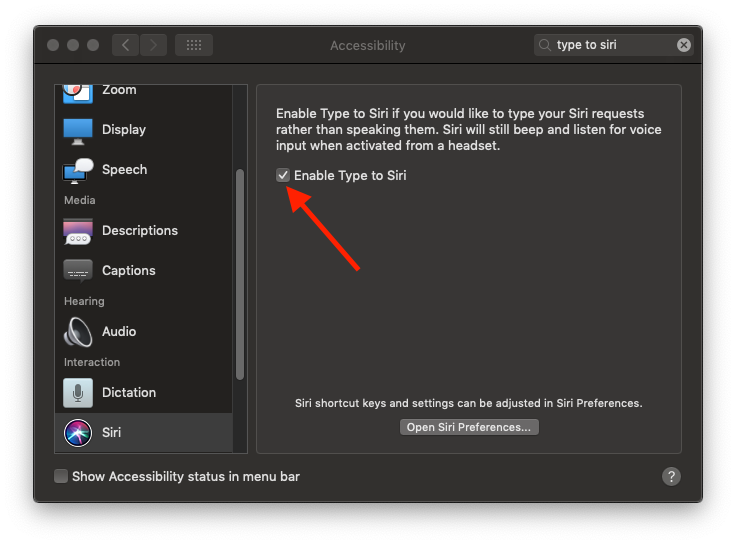The width and height of the screenshot is (736, 544).
Task: Select the Dictation label in list
Action: 129,393
